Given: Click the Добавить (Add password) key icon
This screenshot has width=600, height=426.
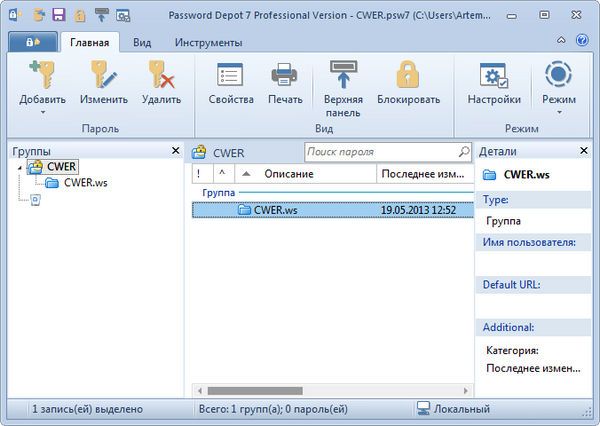Looking at the screenshot, I should [x=41, y=75].
